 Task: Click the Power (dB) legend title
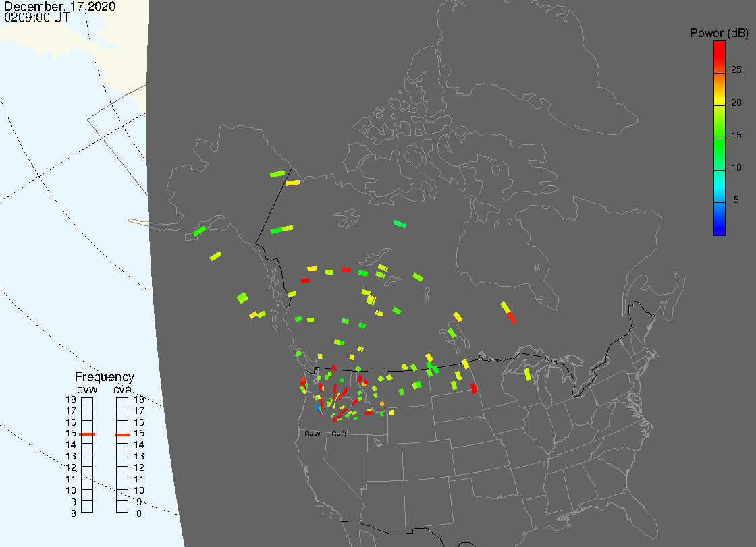click(719, 33)
